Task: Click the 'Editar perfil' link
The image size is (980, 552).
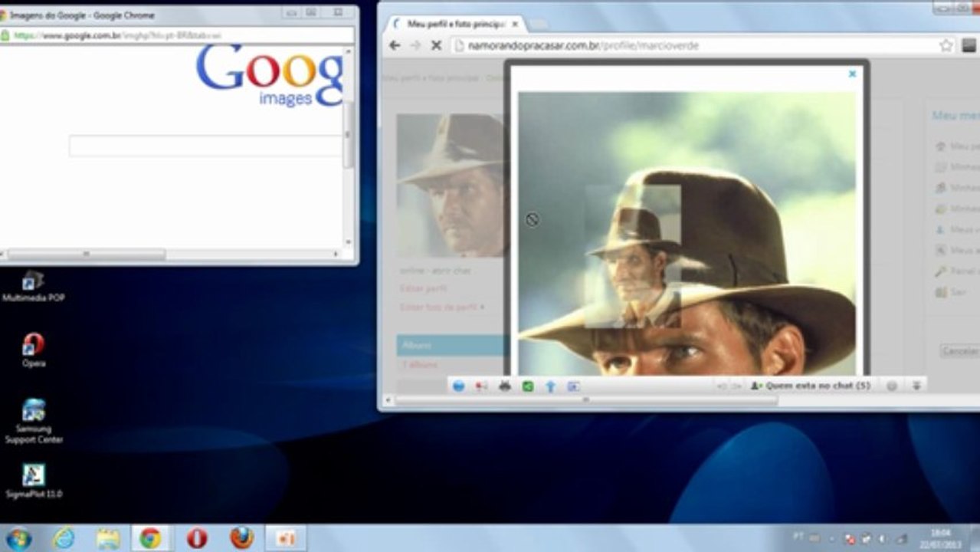Action: (x=423, y=289)
